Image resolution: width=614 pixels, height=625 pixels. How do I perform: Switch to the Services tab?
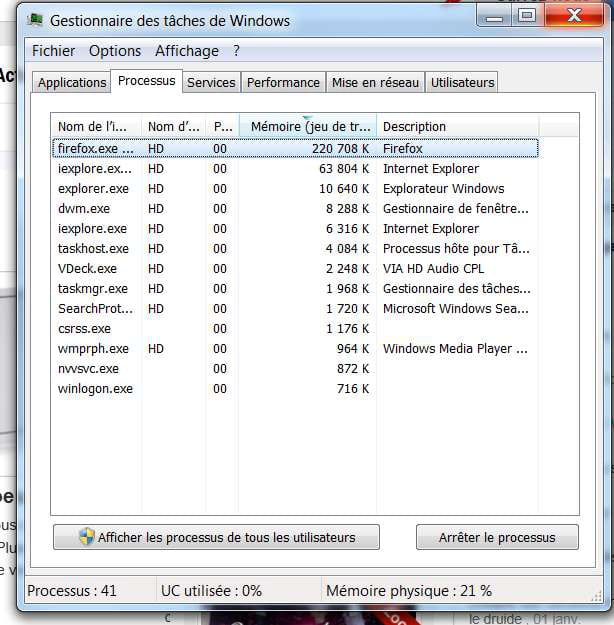point(211,83)
